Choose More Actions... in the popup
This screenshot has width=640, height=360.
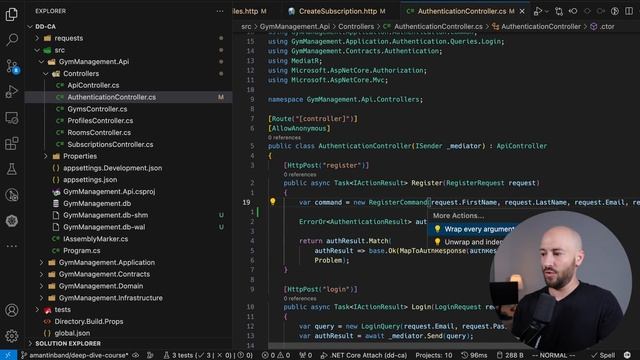(x=458, y=216)
